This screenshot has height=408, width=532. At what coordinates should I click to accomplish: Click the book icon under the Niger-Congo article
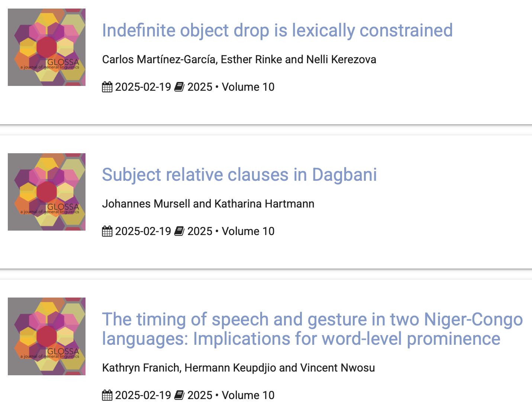[179, 395]
